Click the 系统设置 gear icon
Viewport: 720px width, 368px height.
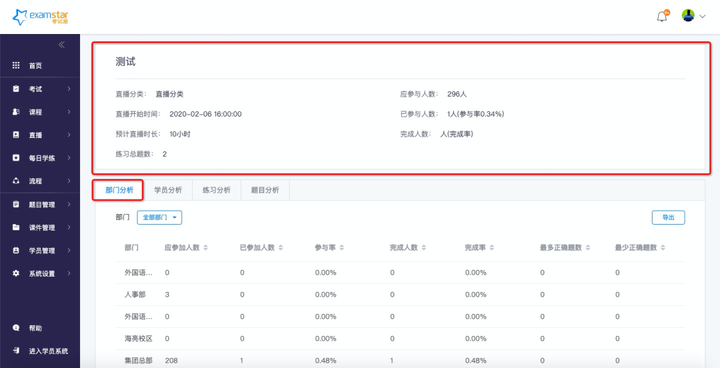[x=16, y=273]
